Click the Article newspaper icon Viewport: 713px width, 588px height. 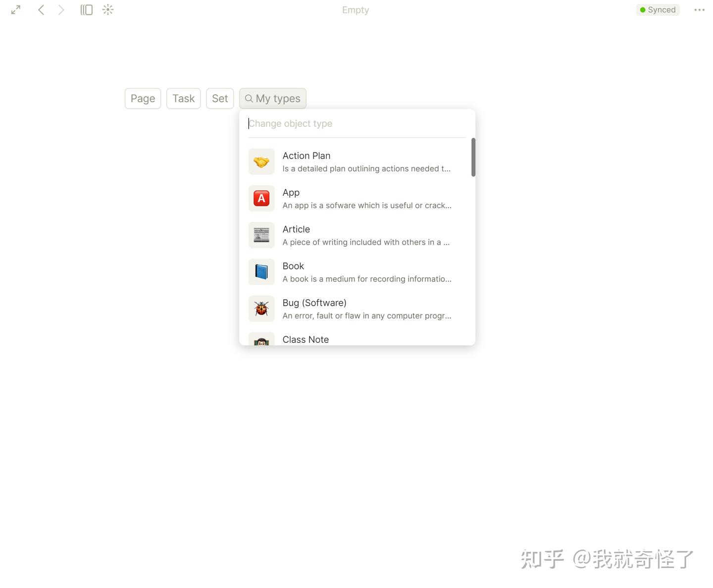pos(261,235)
